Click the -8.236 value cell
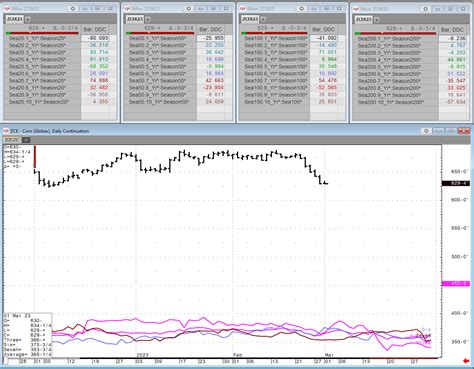Image resolution: width=474 pixels, height=369 pixels. [453, 38]
